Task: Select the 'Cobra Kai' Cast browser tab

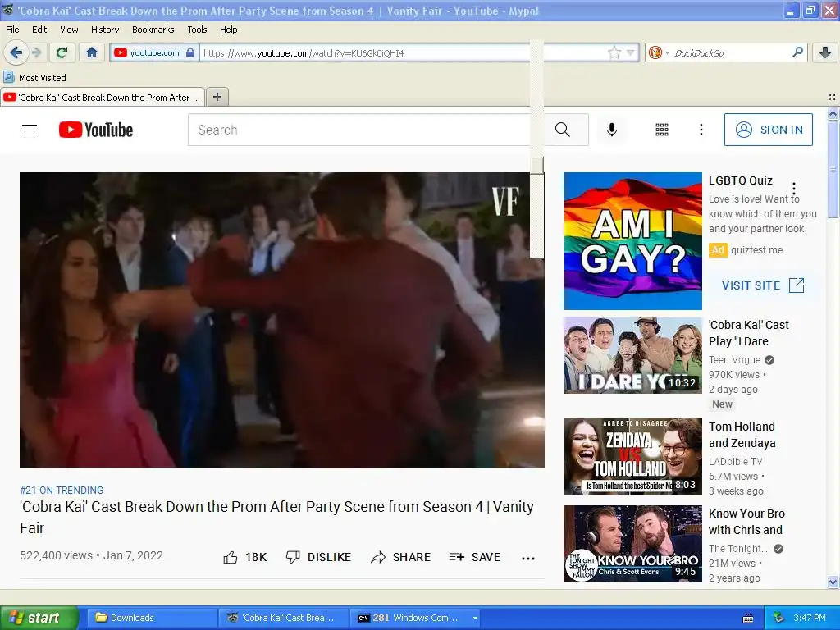Action: click(102, 97)
